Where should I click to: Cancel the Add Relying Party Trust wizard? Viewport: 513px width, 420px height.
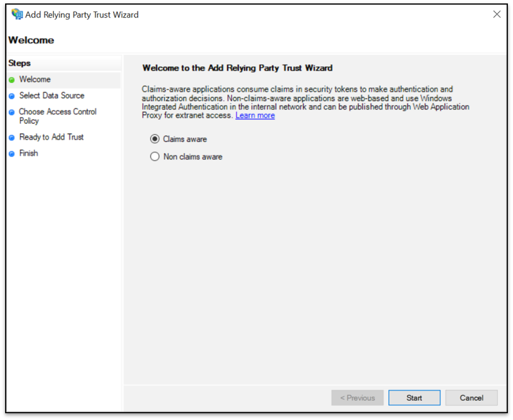click(471, 397)
